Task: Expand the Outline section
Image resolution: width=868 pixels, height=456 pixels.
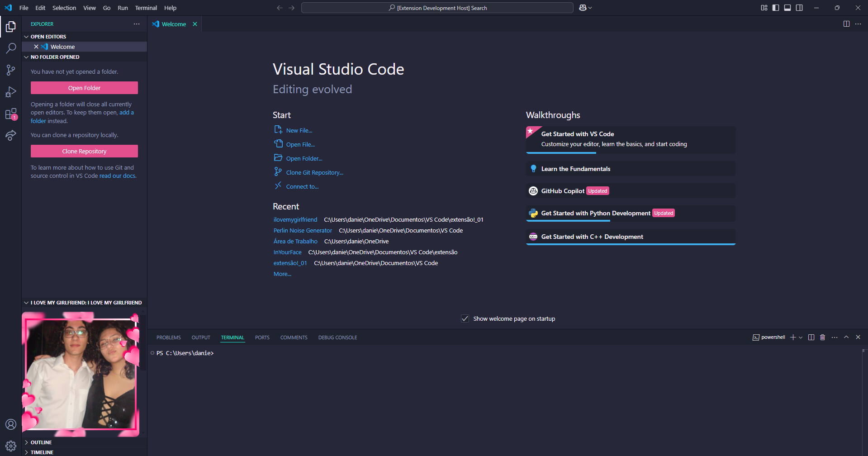Action: pyautogui.click(x=26, y=442)
